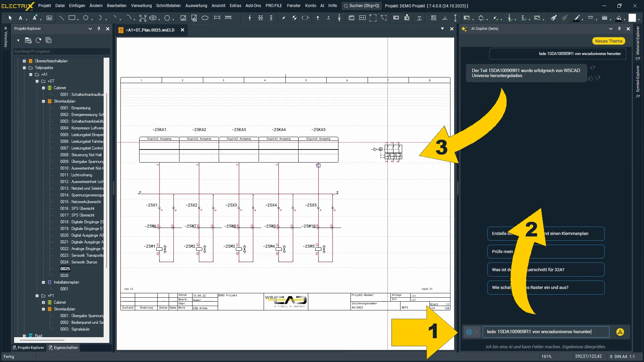Select the circle drawing tool
Image resolution: width=644 pixels, height=362 pixels.
[x=86, y=18]
